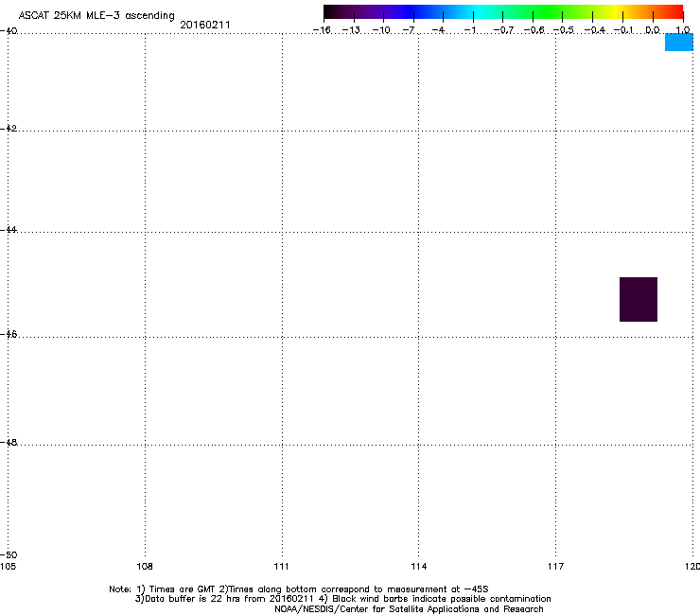Click the blue data block near 120 longitude

tap(679, 43)
